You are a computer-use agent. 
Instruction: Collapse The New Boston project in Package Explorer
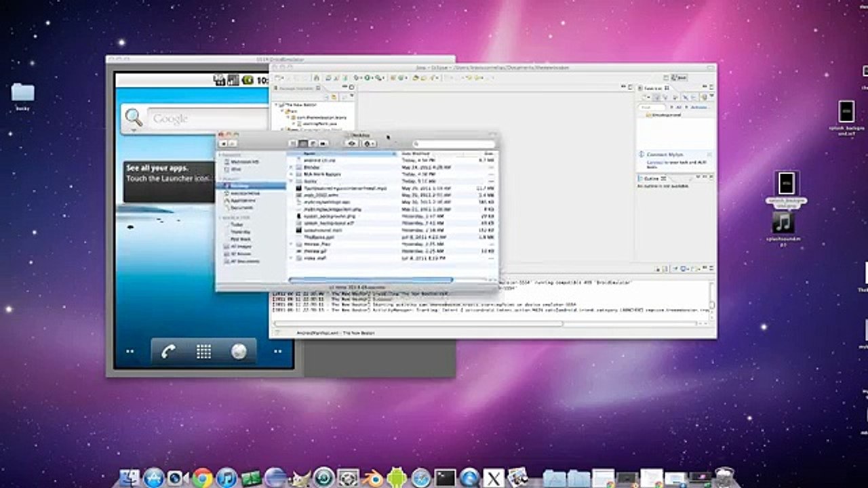[x=276, y=105]
